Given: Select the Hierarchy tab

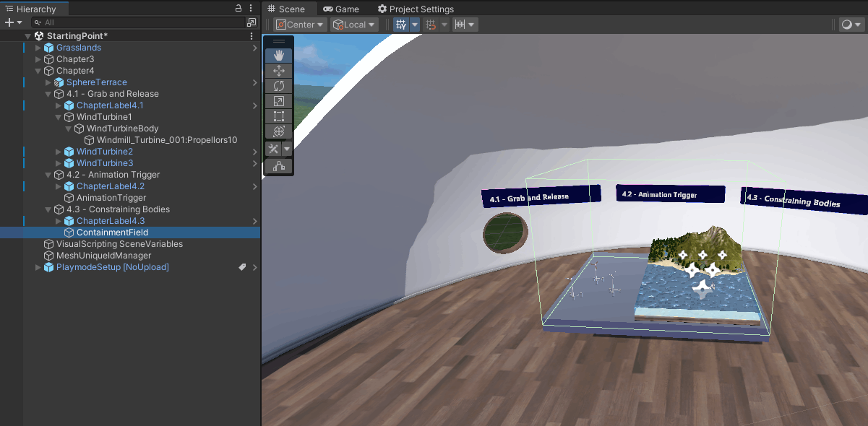Looking at the screenshot, I should pos(35,9).
